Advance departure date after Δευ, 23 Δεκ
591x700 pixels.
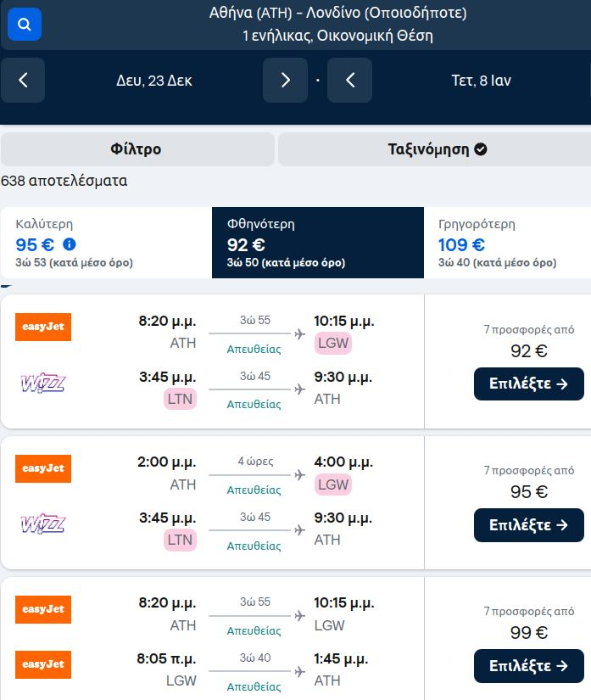tap(285, 81)
